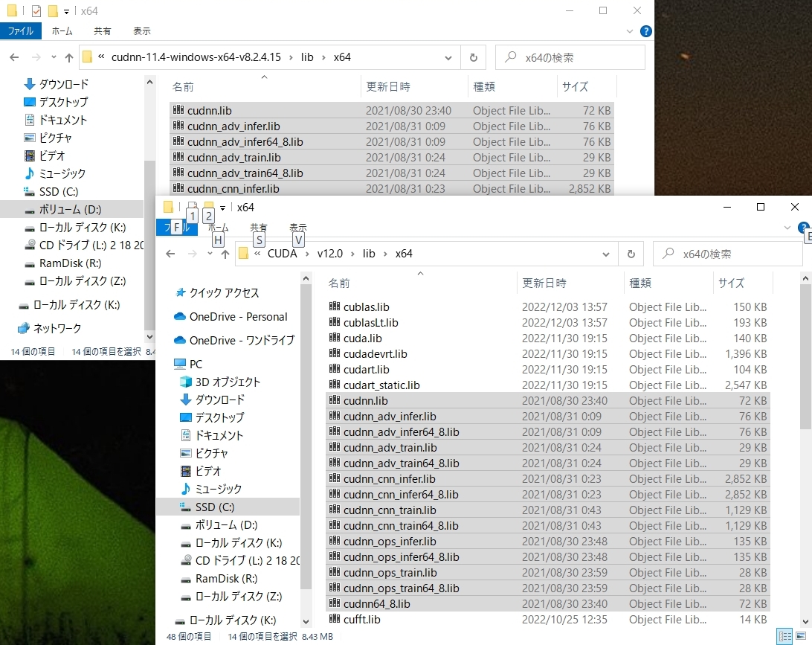This screenshot has height=645, width=812.
Task: Click back arrow in CUDA window
Action: click(x=170, y=254)
